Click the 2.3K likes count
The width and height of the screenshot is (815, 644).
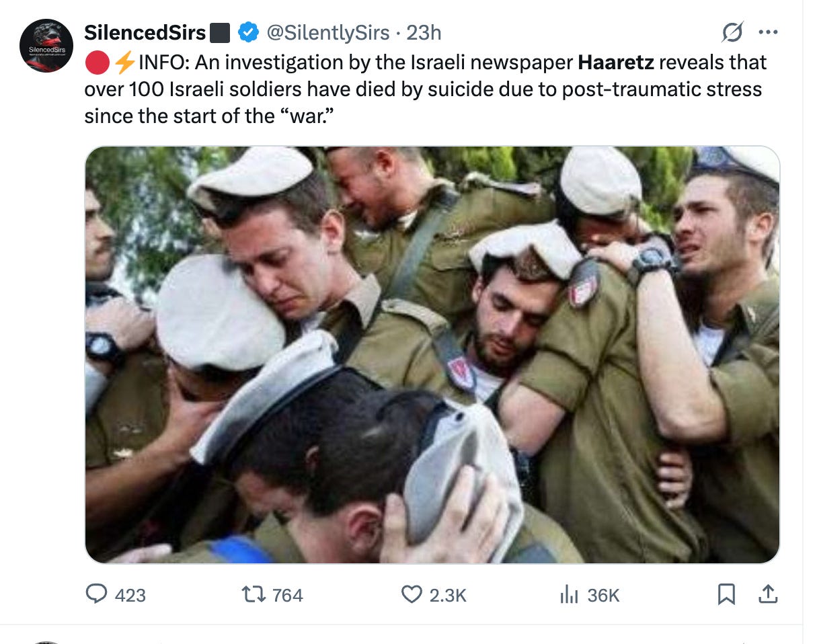point(448,595)
